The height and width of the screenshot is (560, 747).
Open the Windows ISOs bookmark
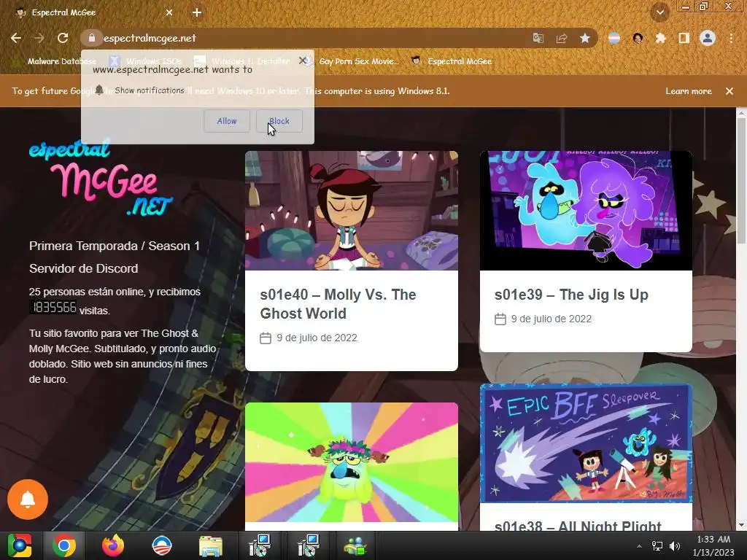pyautogui.click(x=147, y=61)
